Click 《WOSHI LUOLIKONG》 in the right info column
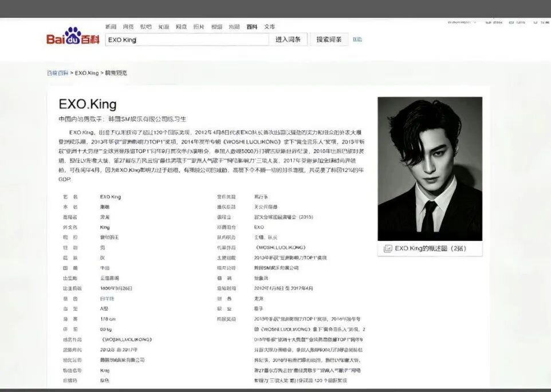The image size is (551, 392). point(280,247)
